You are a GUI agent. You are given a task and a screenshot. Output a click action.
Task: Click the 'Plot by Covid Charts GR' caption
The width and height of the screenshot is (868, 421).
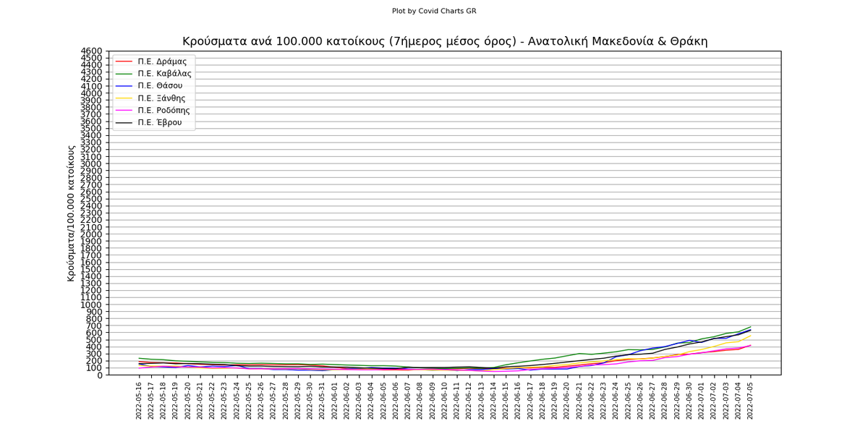click(x=434, y=11)
